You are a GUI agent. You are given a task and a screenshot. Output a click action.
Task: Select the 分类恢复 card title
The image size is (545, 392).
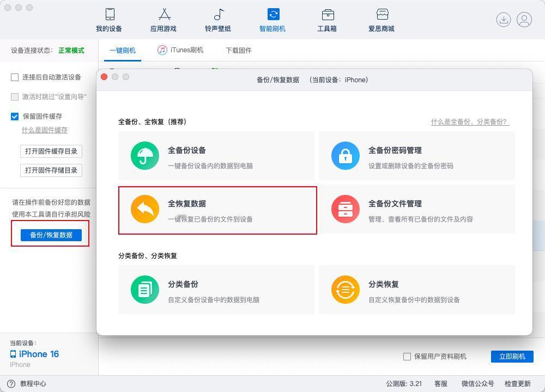click(x=384, y=284)
